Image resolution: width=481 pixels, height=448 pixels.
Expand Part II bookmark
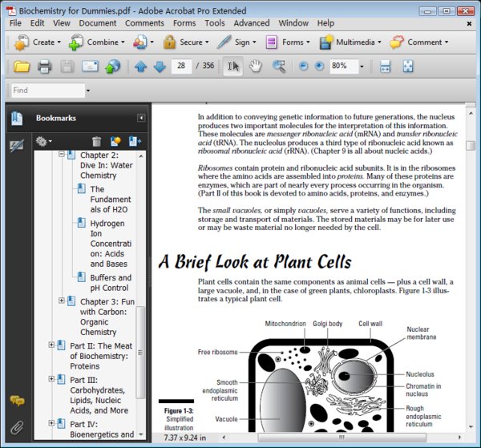click(x=51, y=345)
